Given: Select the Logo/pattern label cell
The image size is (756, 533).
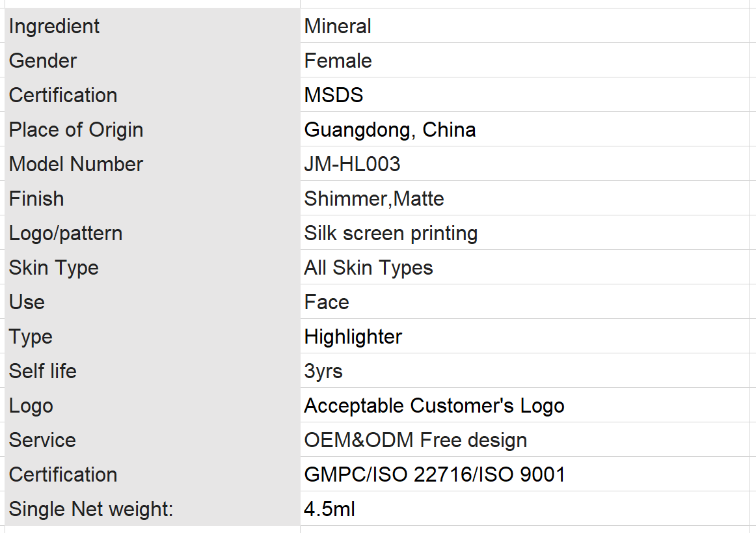Looking at the screenshot, I should 152,232.
